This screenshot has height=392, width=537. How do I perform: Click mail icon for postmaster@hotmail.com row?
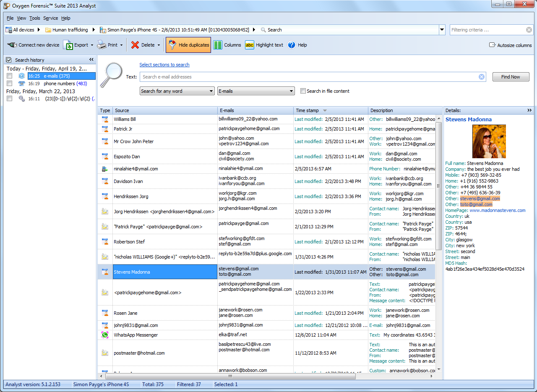[x=105, y=353]
